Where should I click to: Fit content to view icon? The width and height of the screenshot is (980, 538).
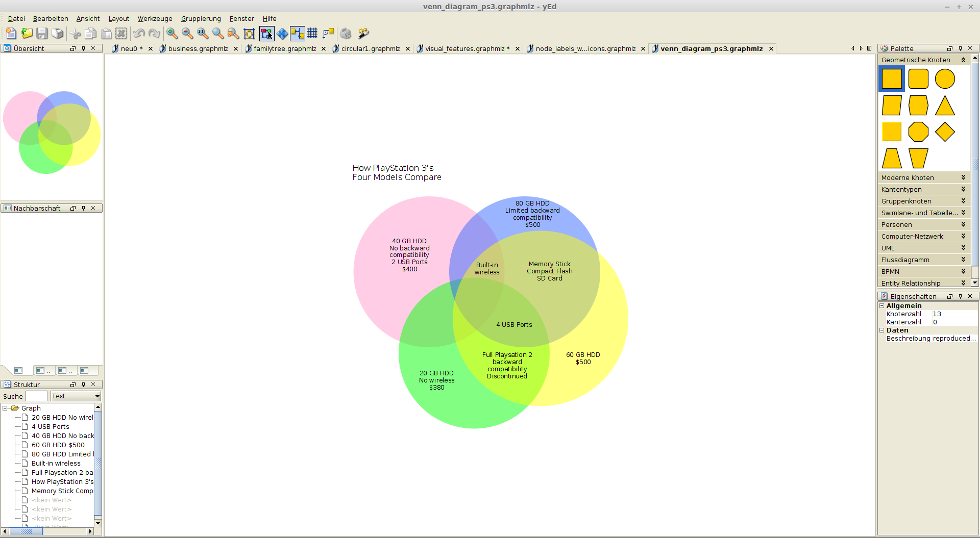[249, 34]
